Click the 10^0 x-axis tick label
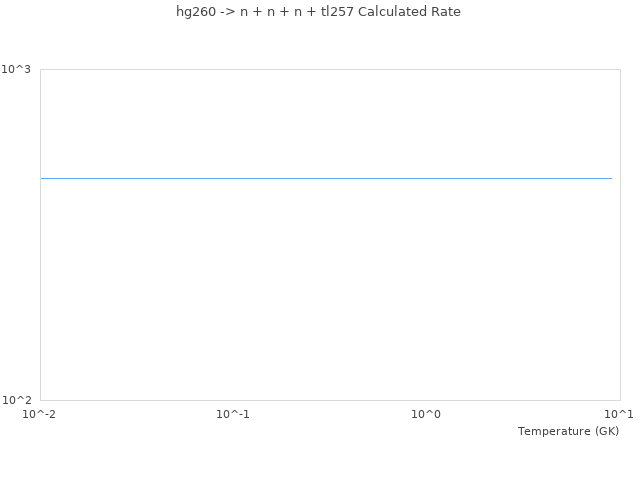The image size is (640, 480). [426, 414]
